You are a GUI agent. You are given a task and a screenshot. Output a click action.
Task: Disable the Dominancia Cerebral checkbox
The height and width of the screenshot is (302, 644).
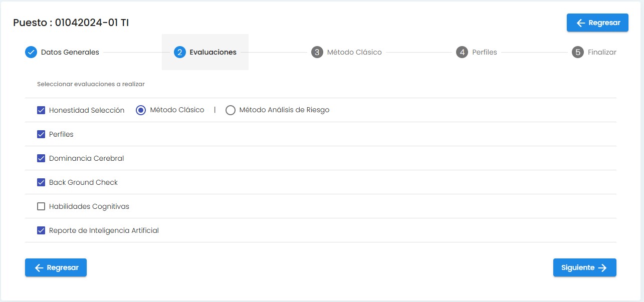(41, 158)
